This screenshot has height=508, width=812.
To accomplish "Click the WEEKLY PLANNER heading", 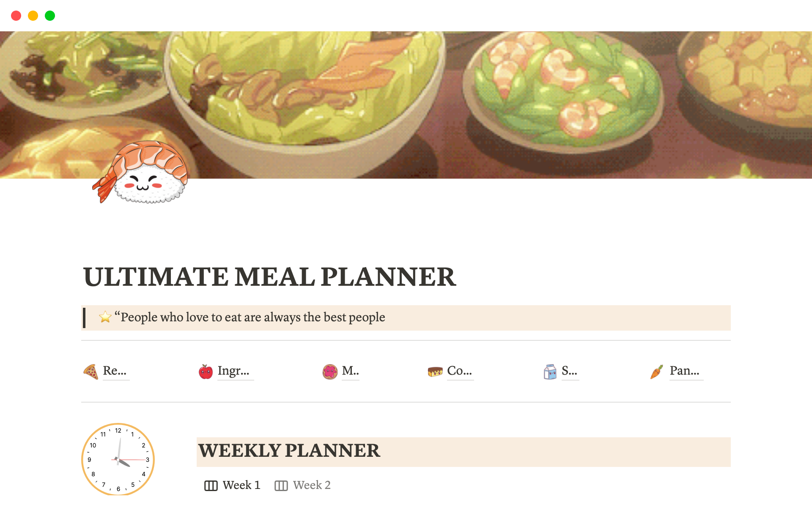I will click(289, 451).
